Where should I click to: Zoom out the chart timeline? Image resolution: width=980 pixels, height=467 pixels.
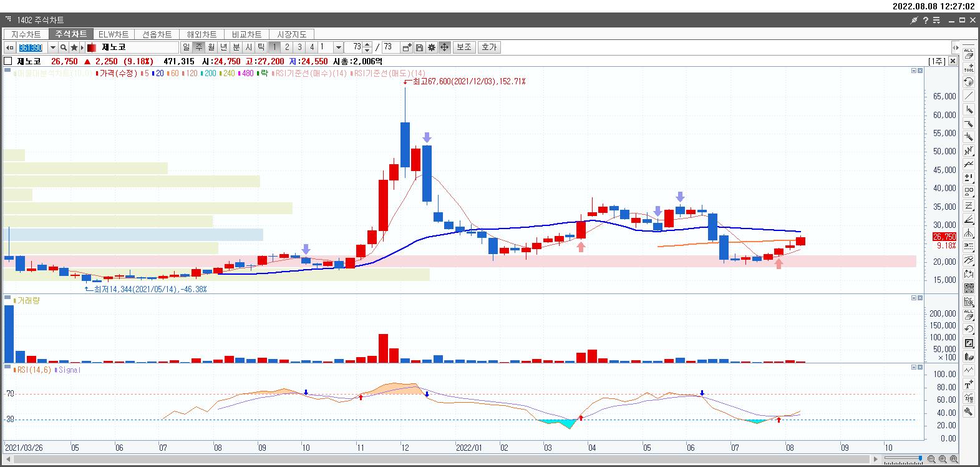(931, 459)
